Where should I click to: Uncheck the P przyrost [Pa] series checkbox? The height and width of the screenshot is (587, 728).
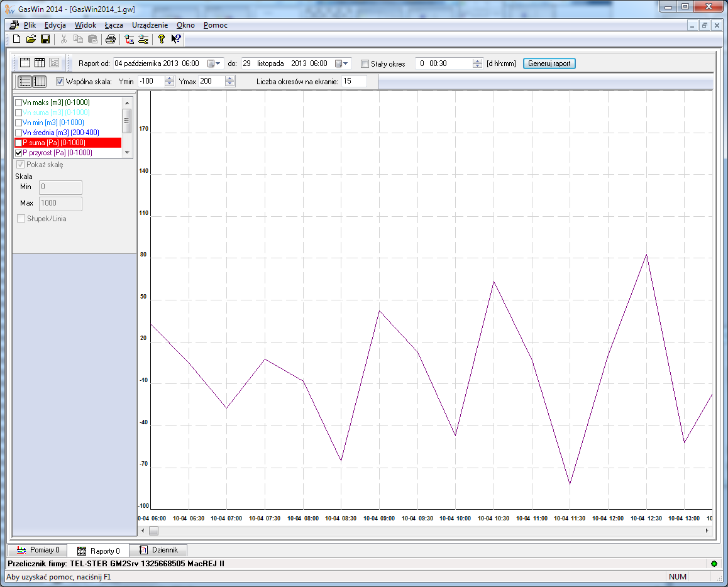[19, 153]
